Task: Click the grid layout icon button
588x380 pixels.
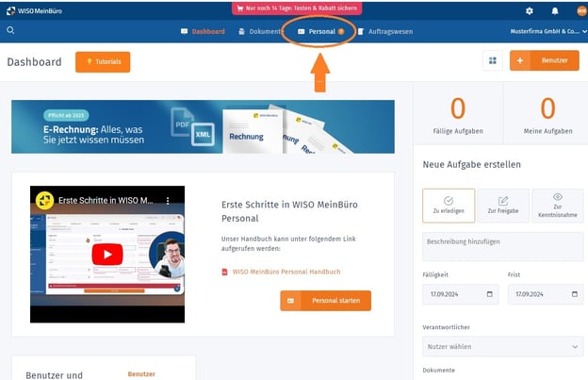Action: [492, 61]
